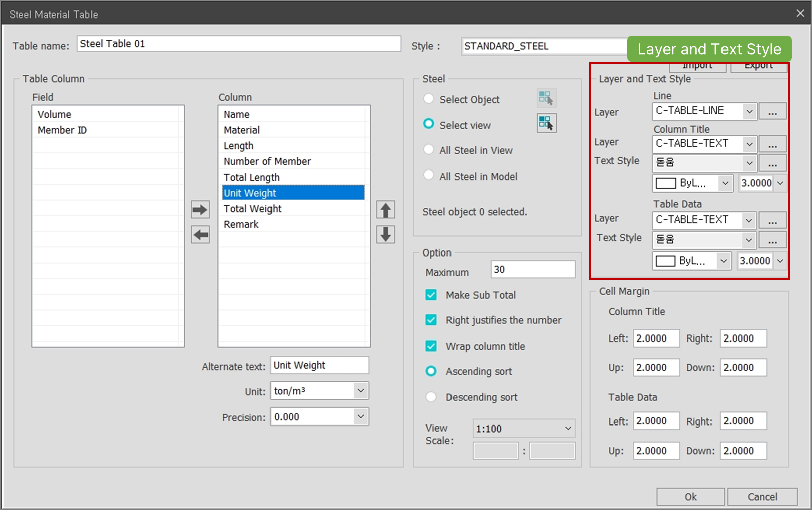Click Column Title Right margin field
Viewport: 812px width, 510px height.
743,338
